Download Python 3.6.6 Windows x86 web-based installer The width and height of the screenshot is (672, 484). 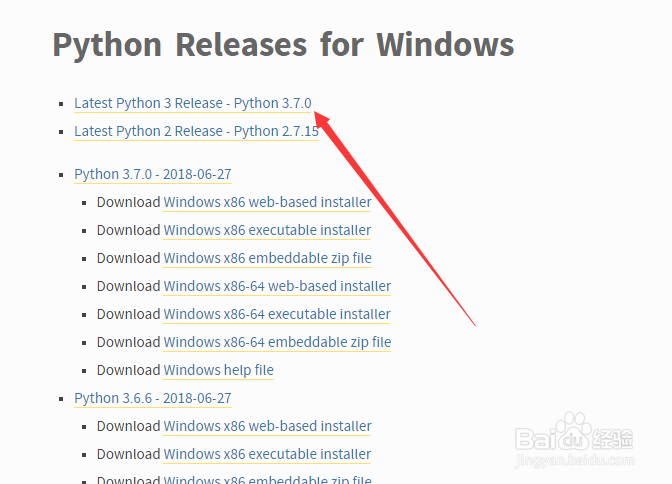267,426
